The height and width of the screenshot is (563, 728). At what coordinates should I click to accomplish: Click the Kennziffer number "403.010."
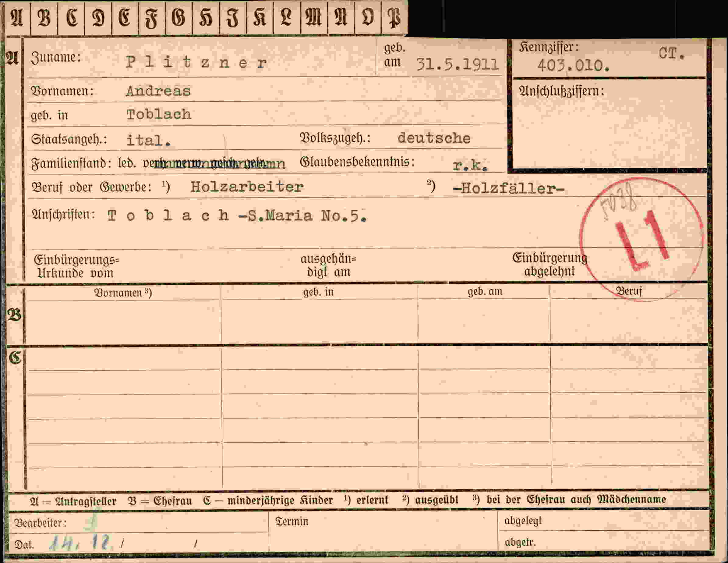[573, 66]
